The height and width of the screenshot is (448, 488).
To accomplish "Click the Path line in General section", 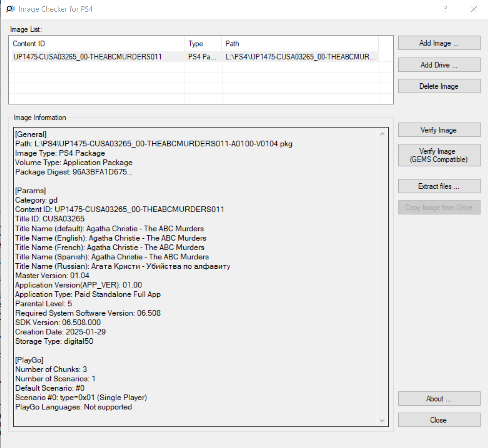I will point(154,144).
